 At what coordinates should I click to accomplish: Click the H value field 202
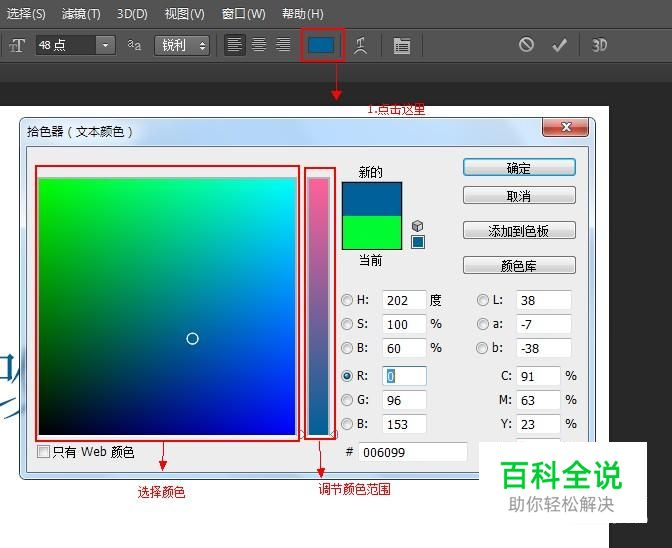pos(404,300)
